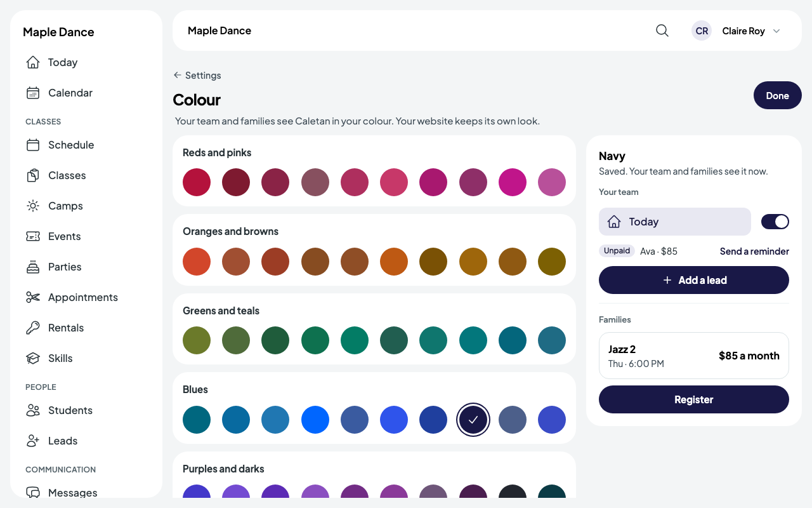Click the Maple Dance sidebar title
Image resolution: width=812 pixels, height=508 pixels.
(58, 32)
